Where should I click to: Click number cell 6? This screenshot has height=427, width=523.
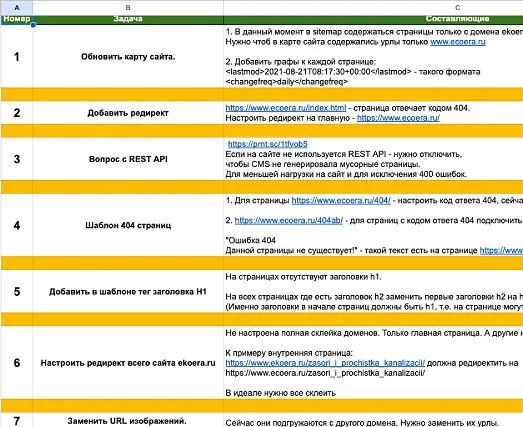coord(17,363)
